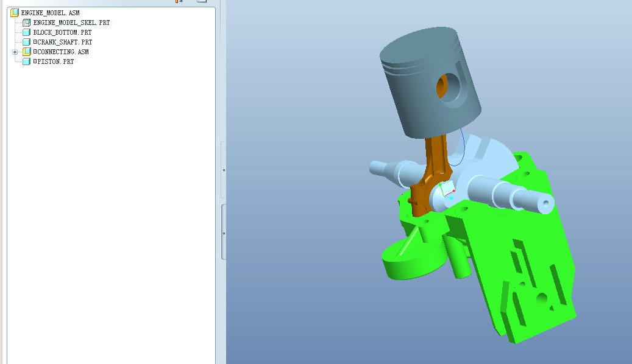The width and height of the screenshot is (632, 364).
Task: Click the ENGINE_MODEL.ASM assembly icon
Action: click(x=15, y=13)
